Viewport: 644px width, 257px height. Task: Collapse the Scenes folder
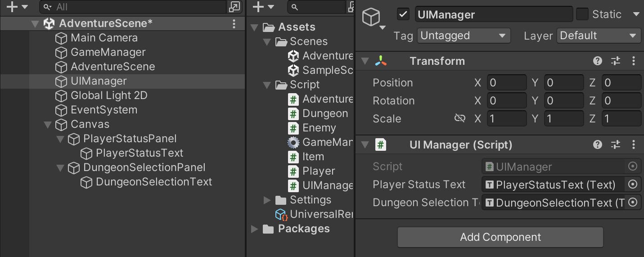(x=267, y=42)
